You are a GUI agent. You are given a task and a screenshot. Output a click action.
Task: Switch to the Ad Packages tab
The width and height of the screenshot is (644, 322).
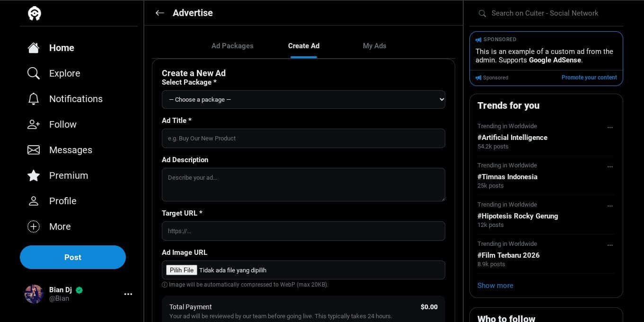coord(232,46)
